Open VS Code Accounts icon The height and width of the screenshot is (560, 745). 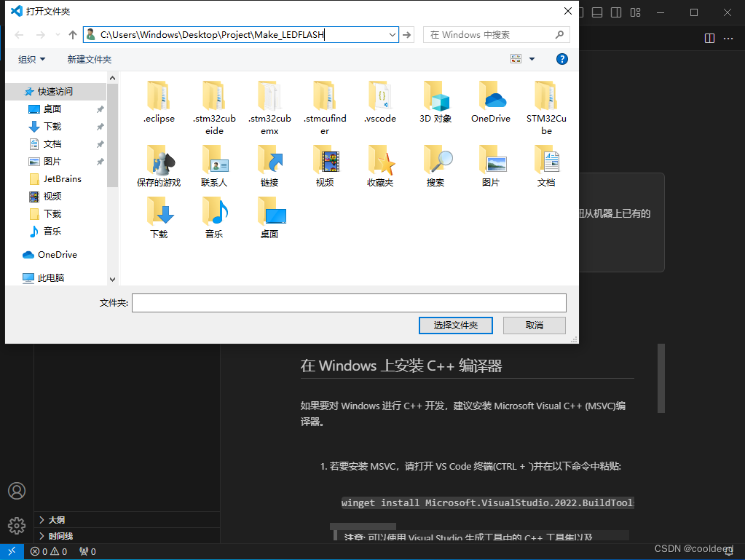[x=17, y=491]
